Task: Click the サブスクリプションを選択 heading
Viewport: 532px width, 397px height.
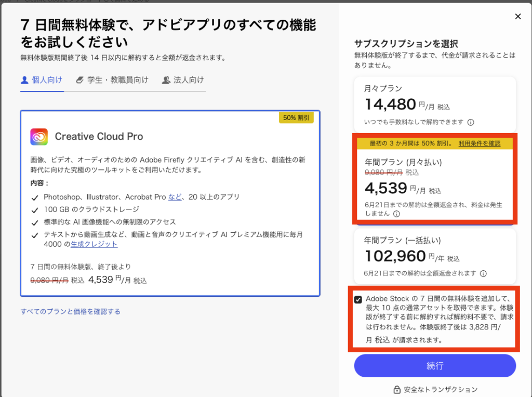Action: pos(406,44)
